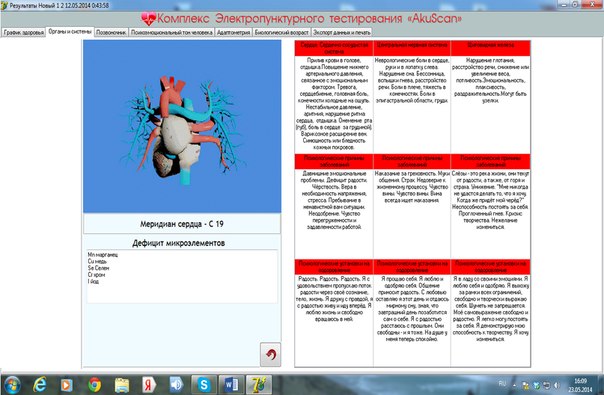Click the blue tray icon with green check
This screenshot has width=604, height=395.
point(536,385)
